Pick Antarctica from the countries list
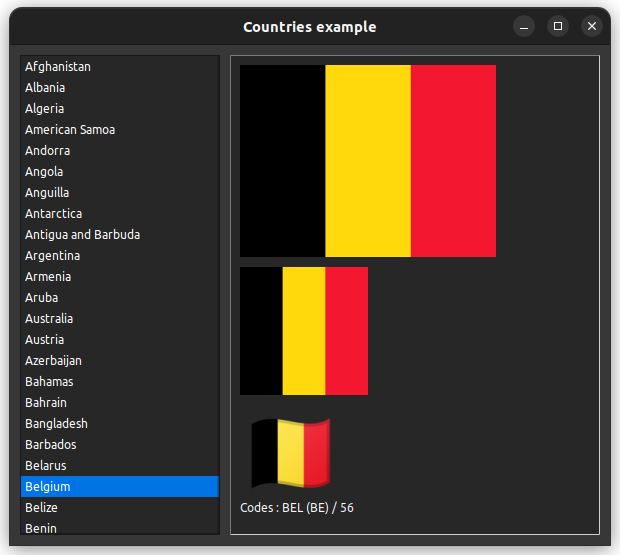 pyautogui.click(x=54, y=214)
